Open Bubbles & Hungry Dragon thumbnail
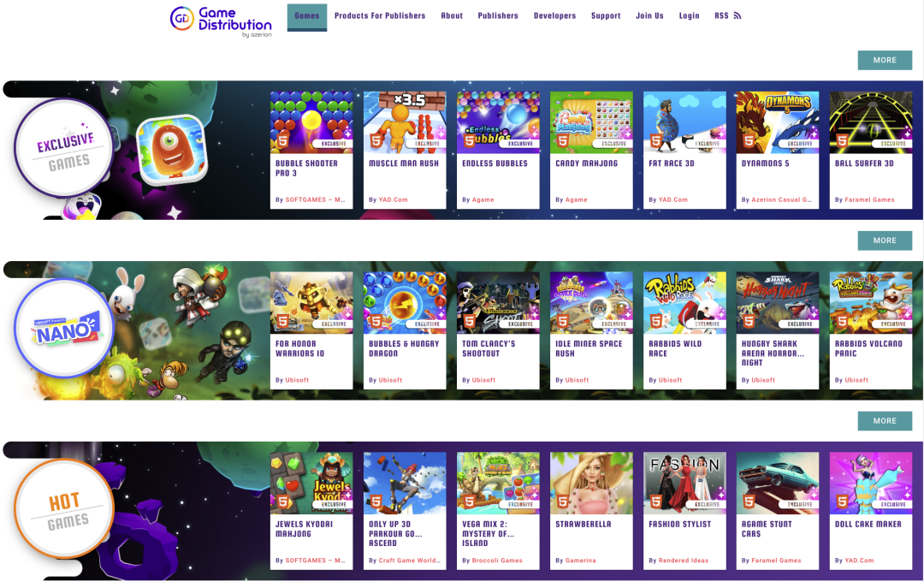Screen dimensions: 924x582 coord(405,302)
